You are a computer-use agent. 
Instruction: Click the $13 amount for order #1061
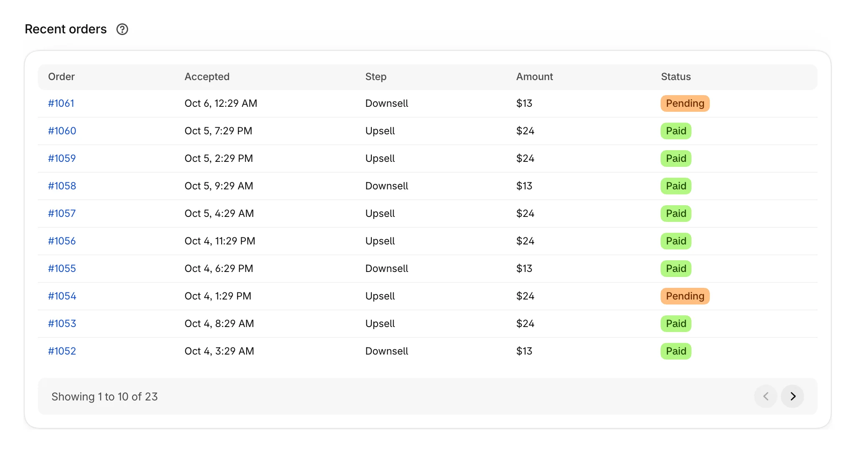coord(524,103)
